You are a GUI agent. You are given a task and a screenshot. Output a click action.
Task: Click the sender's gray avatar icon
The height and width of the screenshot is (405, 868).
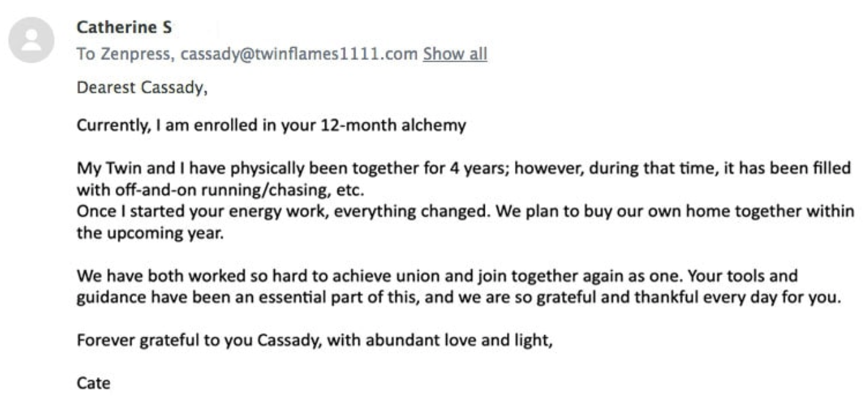tap(31, 40)
